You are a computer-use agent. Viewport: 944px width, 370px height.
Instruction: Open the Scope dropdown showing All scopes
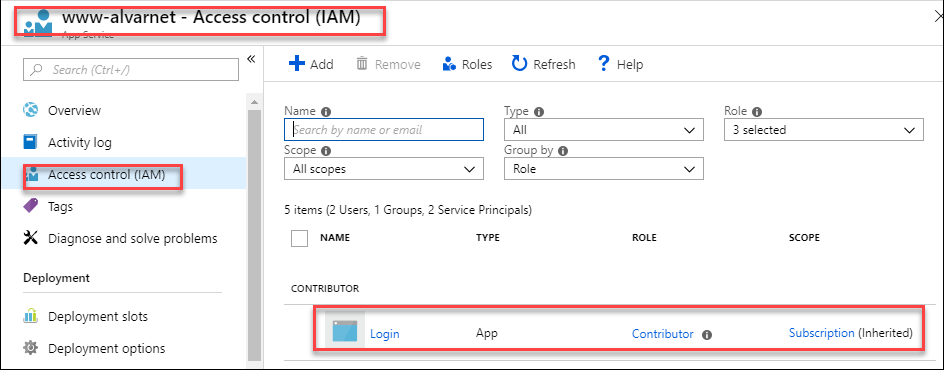coord(384,169)
